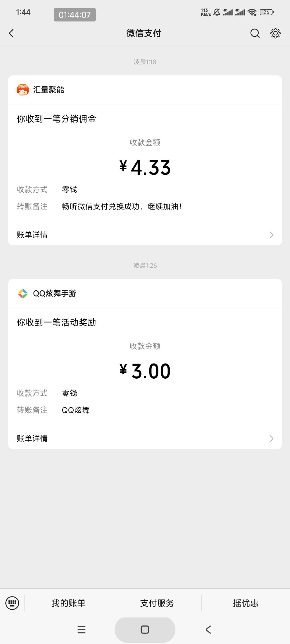290x644 pixels.
Task: Tap the back arrow in header
Action: [x=11, y=33]
